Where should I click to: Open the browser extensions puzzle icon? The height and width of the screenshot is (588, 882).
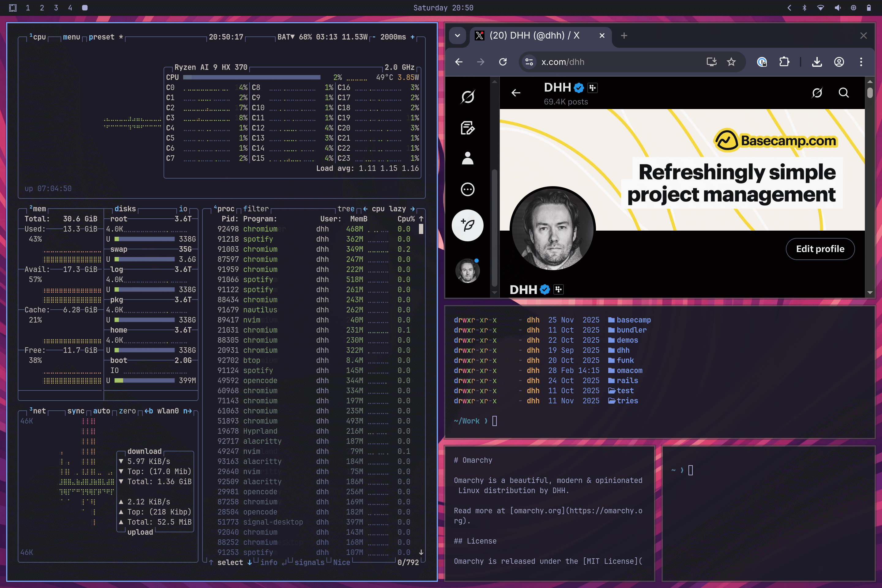coord(784,62)
